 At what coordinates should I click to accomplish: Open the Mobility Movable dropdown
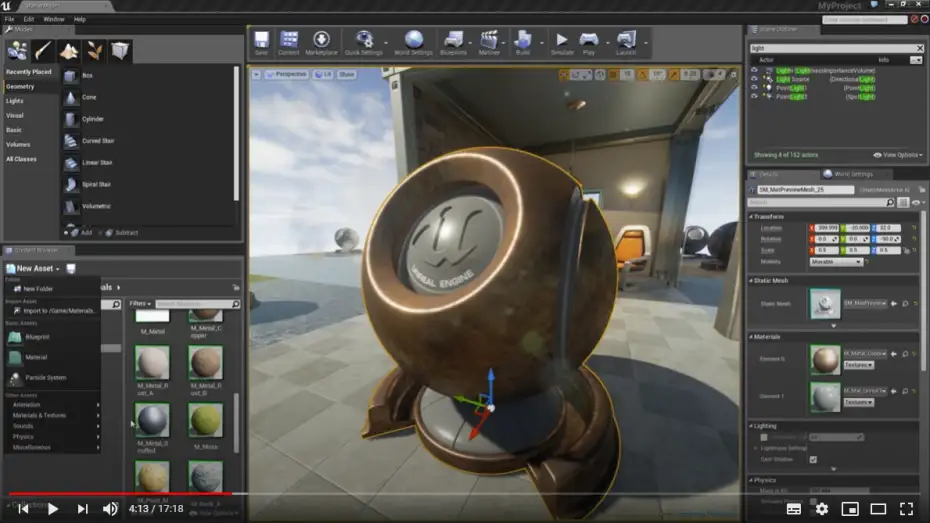tap(836, 262)
